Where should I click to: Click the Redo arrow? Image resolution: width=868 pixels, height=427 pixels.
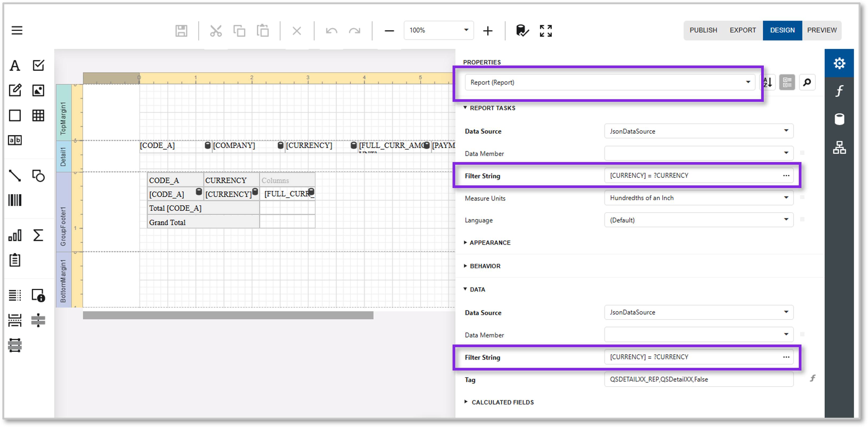tap(354, 31)
